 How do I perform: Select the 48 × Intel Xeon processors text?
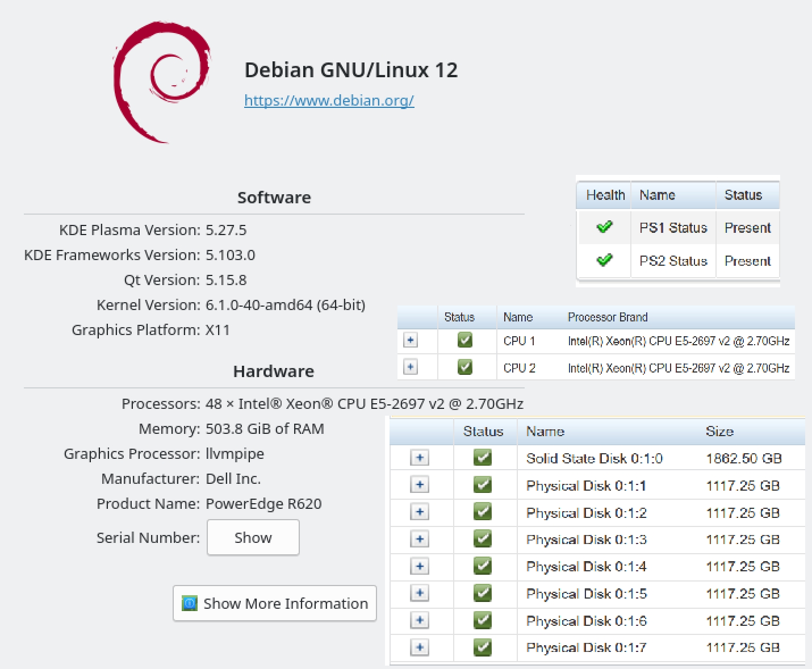pyautogui.click(x=364, y=404)
